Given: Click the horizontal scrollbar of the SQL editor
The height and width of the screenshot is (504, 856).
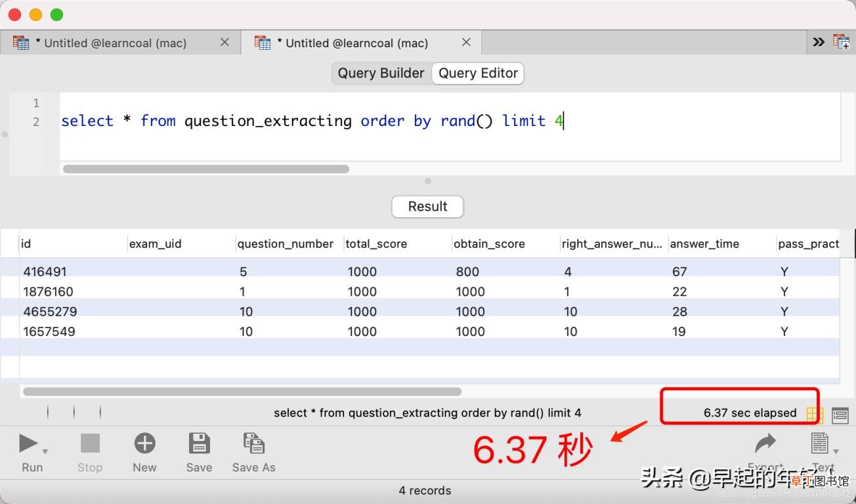Looking at the screenshot, I should (205, 169).
